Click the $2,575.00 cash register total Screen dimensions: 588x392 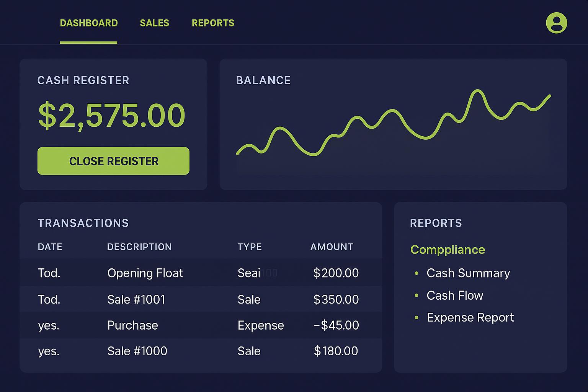pos(112,115)
